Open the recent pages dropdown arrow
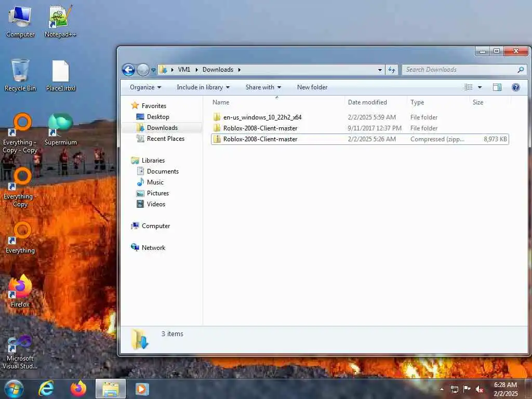Screen dimensions: 532x399 (x=153, y=70)
